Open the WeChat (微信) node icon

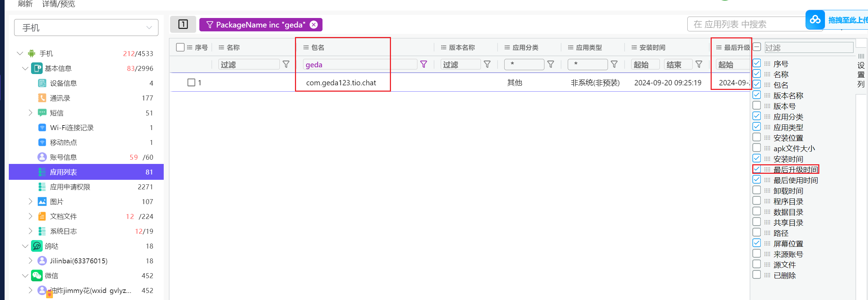[x=37, y=276]
